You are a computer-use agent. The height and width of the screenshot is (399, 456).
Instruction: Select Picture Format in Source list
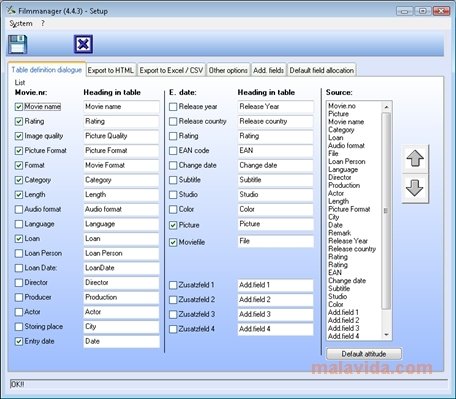[349, 209]
